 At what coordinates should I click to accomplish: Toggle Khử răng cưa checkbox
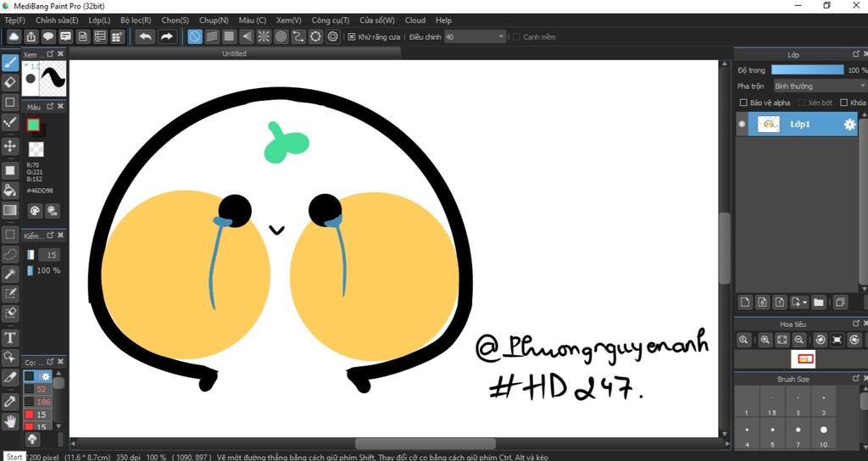(352, 37)
